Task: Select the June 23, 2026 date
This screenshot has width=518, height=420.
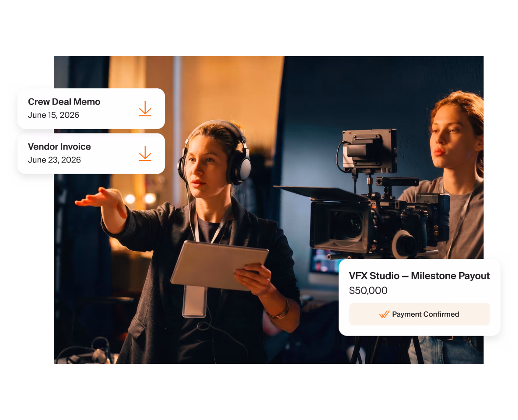Action: (54, 160)
